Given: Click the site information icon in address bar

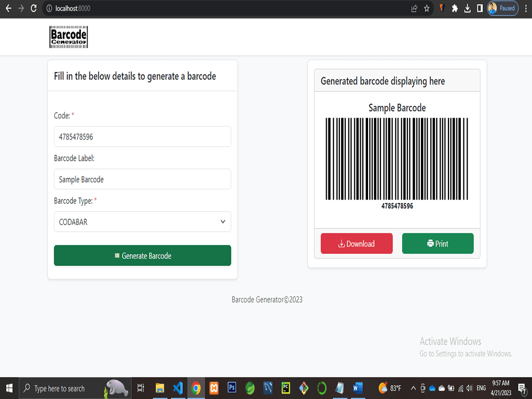Looking at the screenshot, I should [49, 9].
